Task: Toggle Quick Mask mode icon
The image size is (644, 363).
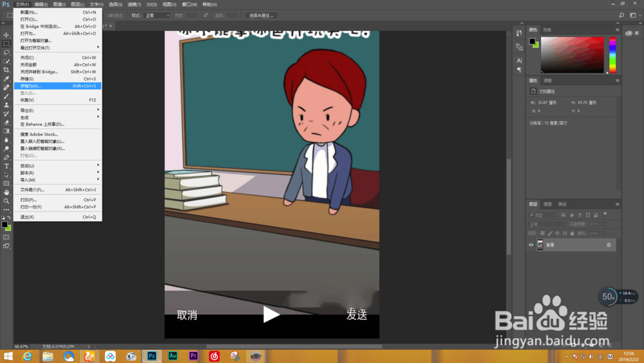Action: click(6, 237)
